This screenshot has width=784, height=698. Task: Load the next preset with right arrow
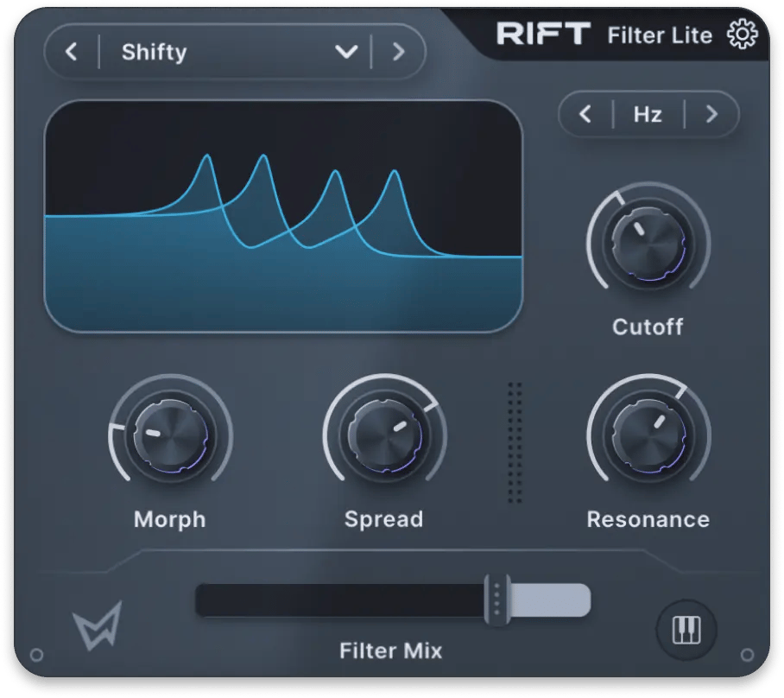399,52
